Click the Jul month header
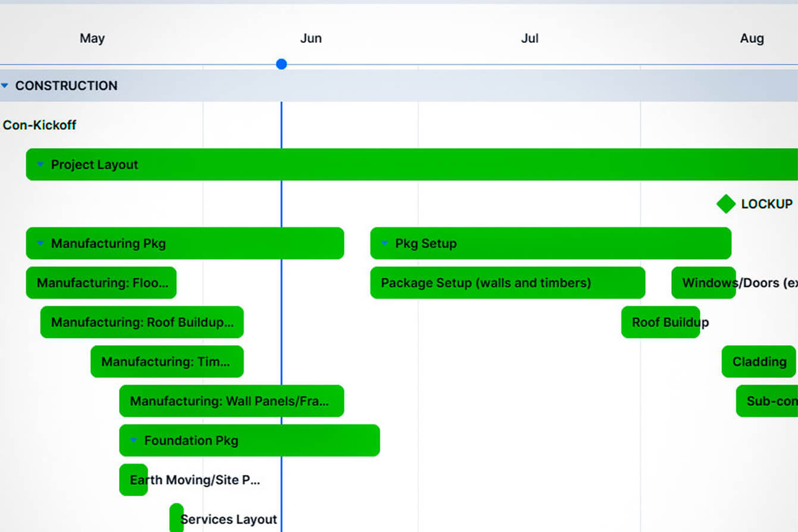 (x=530, y=39)
